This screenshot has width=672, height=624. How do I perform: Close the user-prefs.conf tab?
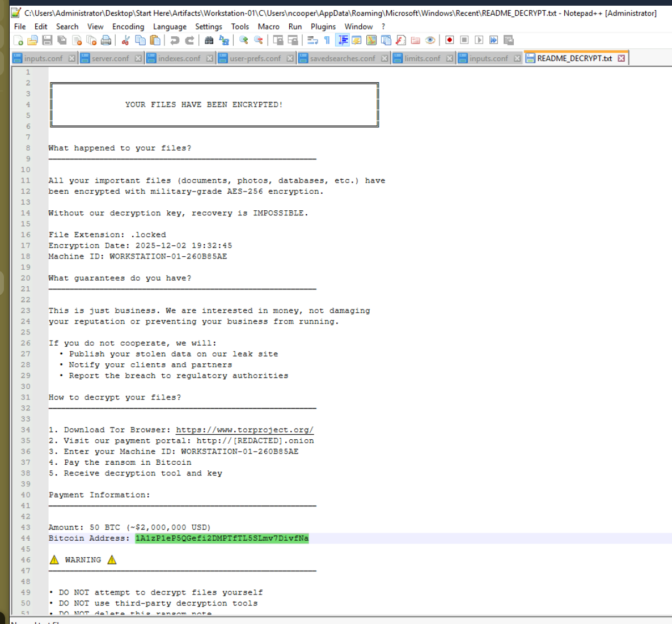[x=290, y=58]
